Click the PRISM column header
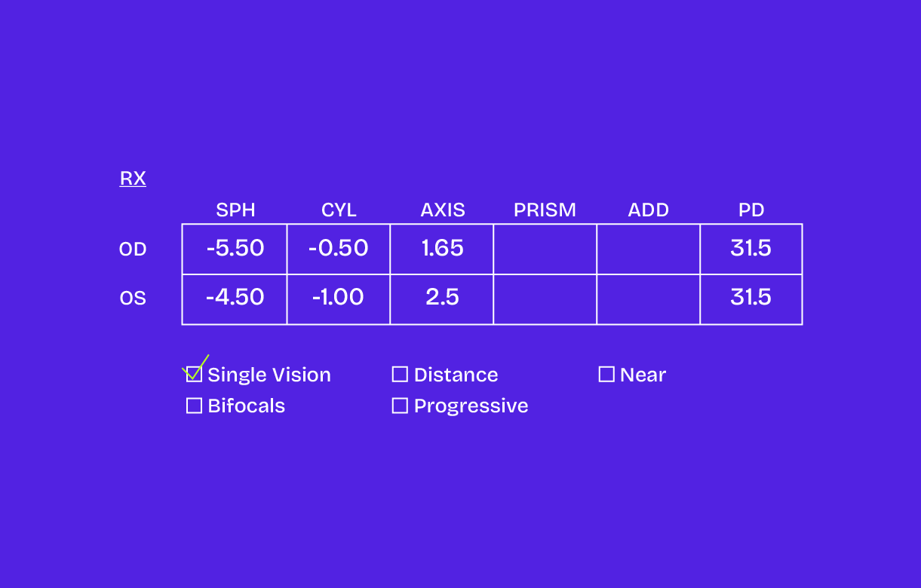The height and width of the screenshot is (588, 921). (x=545, y=210)
